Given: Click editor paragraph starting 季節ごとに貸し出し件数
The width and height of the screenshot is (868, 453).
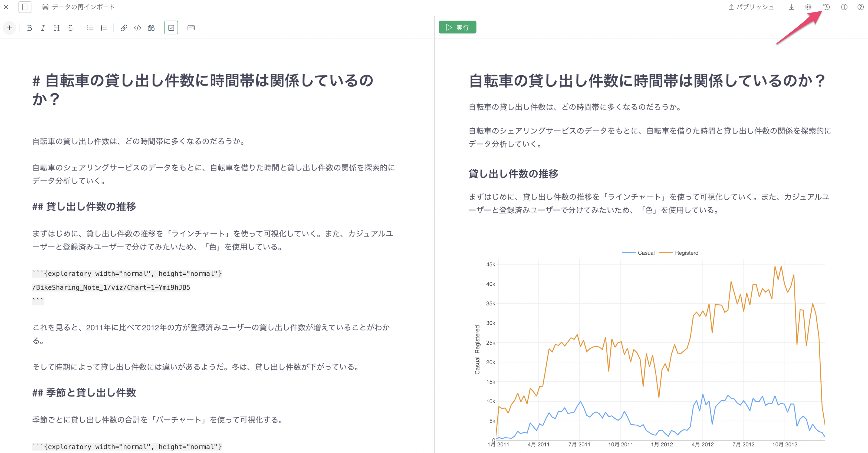Looking at the screenshot, I should pyautogui.click(x=158, y=420).
